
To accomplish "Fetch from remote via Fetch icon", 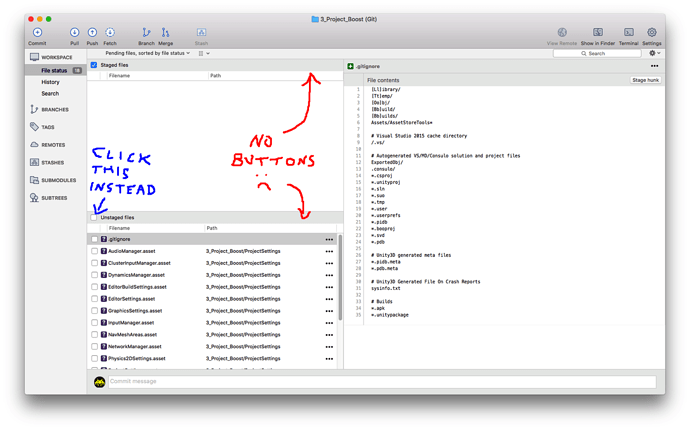I will pyautogui.click(x=110, y=33).
